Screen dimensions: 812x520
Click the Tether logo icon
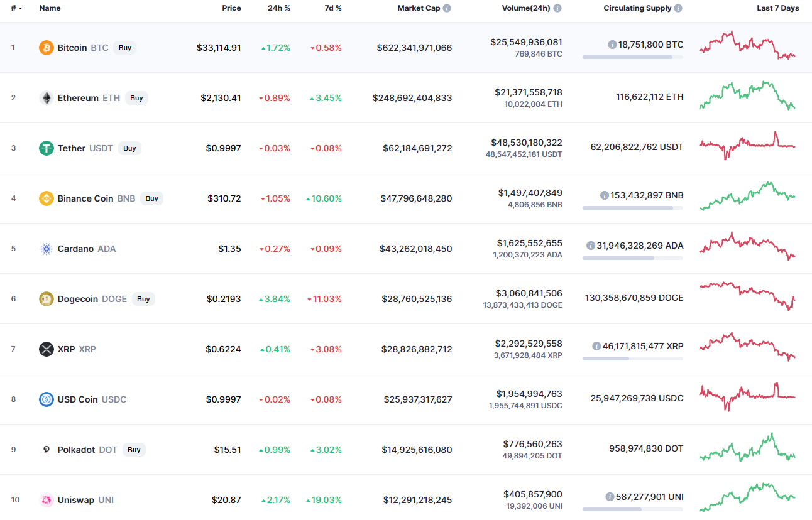(x=47, y=148)
